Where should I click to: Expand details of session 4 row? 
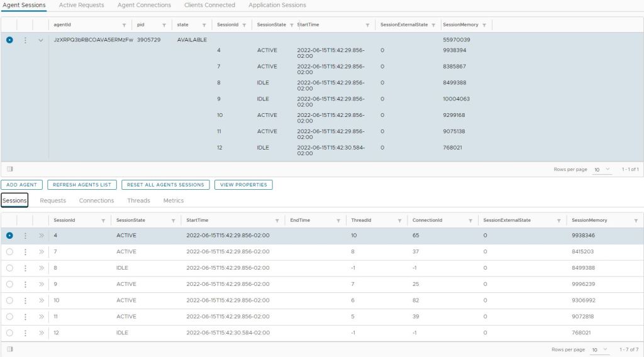pyautogui.click(x=41, y=236)
